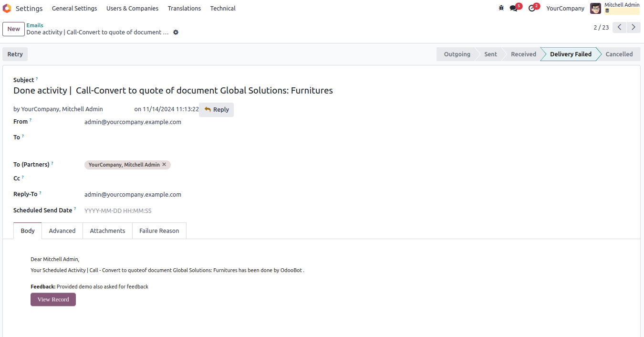Click Mitchell Admin user avatar
The width and height of the screenshot is (644, 337).
(x=595, y=8)
